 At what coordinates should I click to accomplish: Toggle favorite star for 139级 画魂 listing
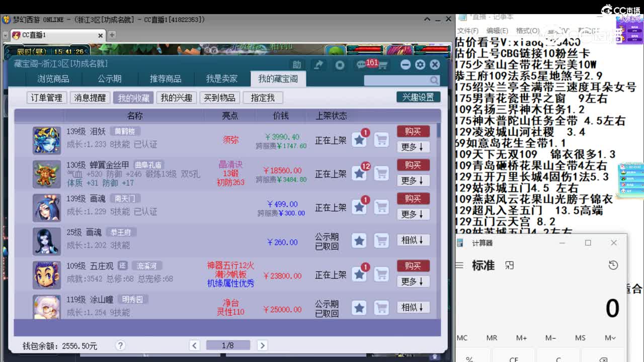[x=359, y=207]
